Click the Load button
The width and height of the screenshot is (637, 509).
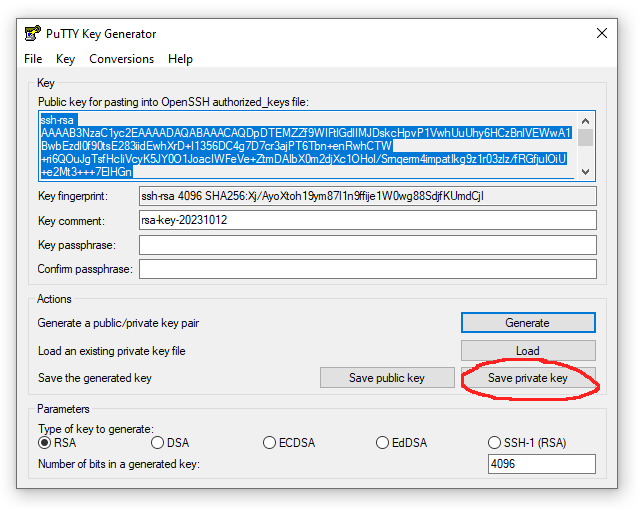coord(527,351)
